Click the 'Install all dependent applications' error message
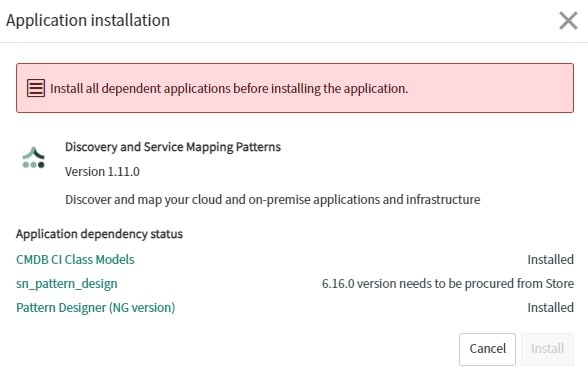This screenshot has height=379, width=588. point(229,88)
